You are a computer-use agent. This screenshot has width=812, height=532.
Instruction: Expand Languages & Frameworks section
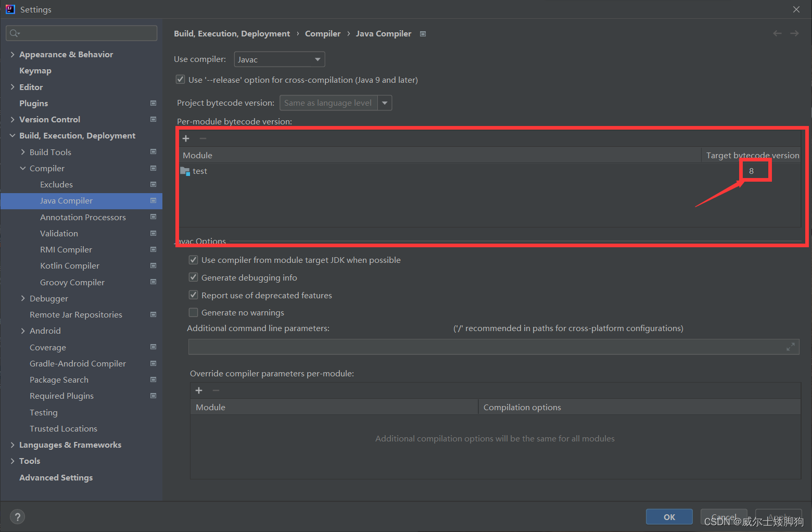12,445
